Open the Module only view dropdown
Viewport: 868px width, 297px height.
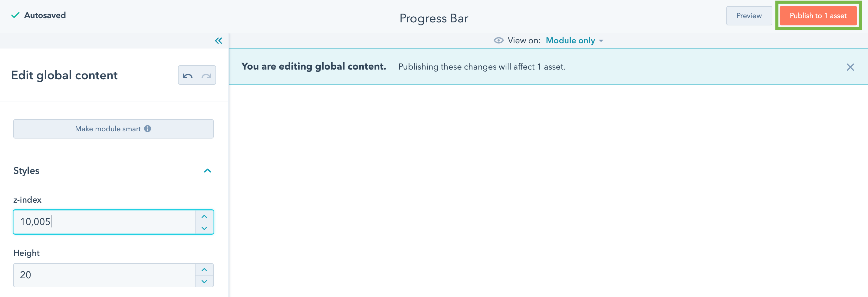pyautogui.click(x=574, y=41)
